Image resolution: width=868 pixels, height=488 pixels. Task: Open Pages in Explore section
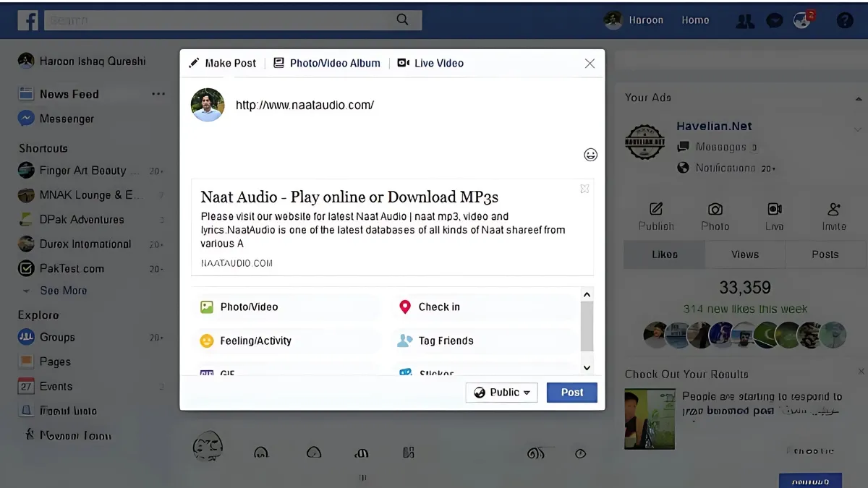(44, 361)
